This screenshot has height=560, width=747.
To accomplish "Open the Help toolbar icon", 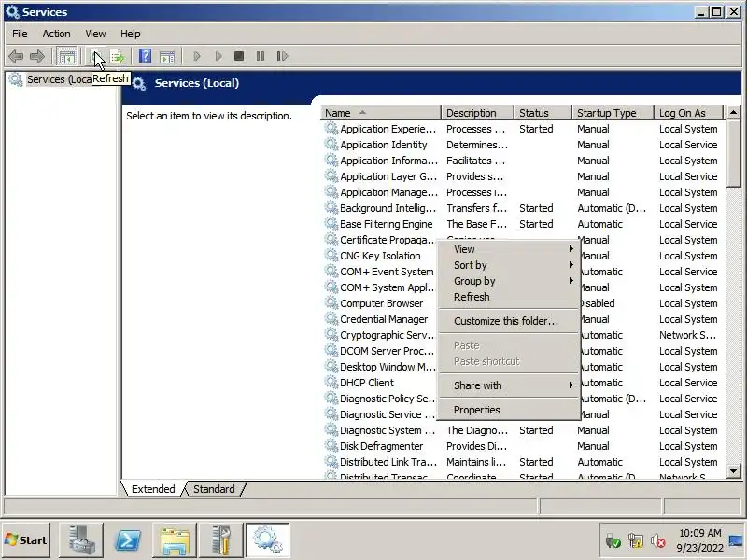I will [x=146, y=57].
